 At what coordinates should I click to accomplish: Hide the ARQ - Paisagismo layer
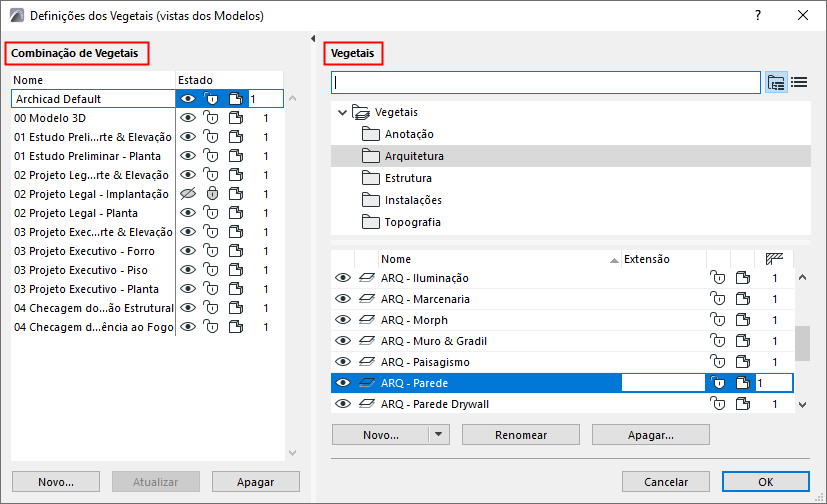pyautogui.click(x=343, y=362)
